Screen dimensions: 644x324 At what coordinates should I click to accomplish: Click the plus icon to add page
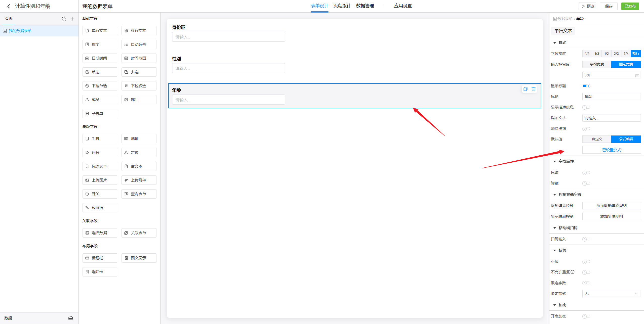pyautogui.click(x=72, y=19)
